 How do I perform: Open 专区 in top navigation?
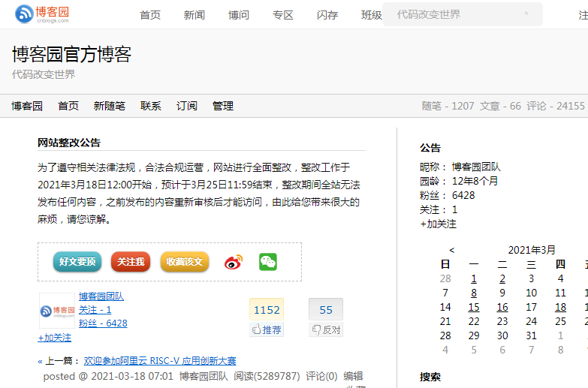click(x=283, y=15)
